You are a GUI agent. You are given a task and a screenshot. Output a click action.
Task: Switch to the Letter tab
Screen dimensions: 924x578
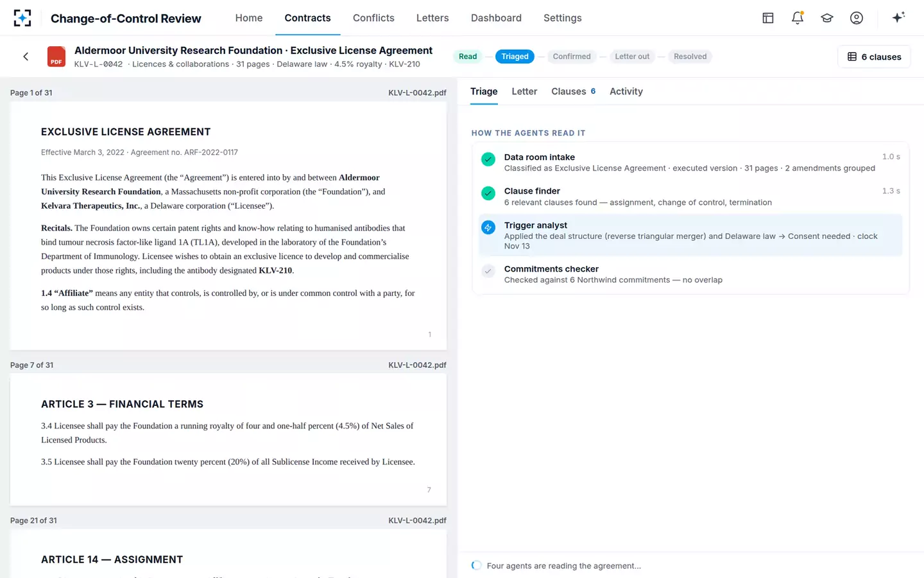(524, 91)
